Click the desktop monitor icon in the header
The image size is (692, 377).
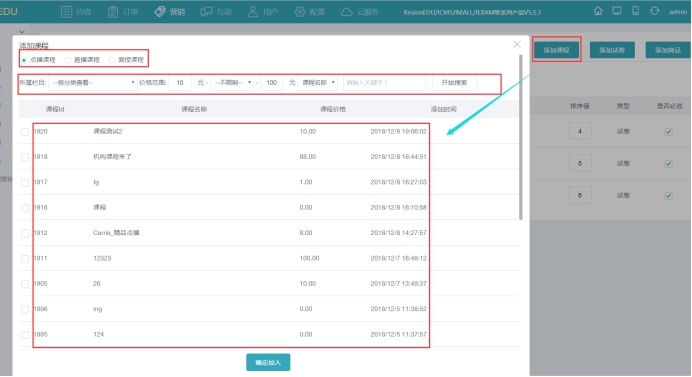(x=617, y=11)
